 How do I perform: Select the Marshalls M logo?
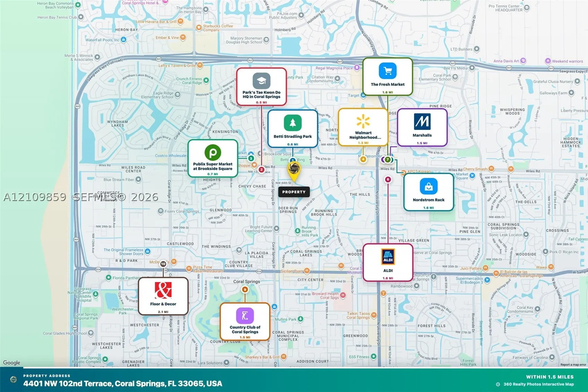click(x=422, y=122)
